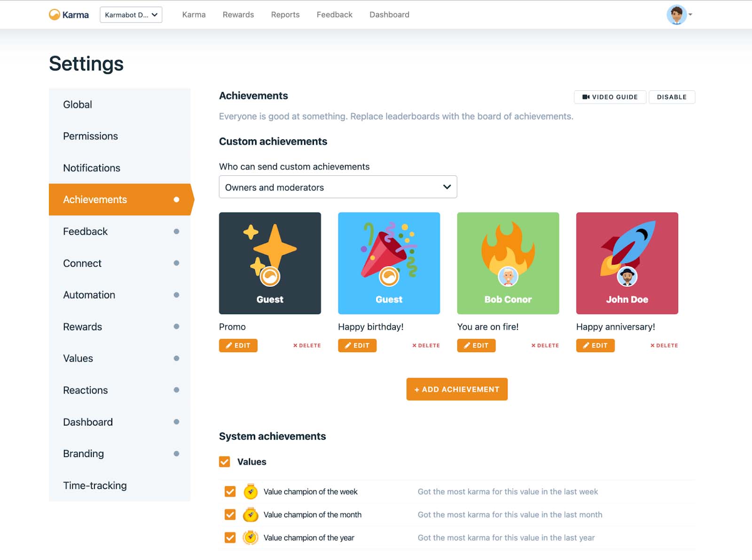
Task: Click the Add Achievement button
Action: (x=456, y=389)
